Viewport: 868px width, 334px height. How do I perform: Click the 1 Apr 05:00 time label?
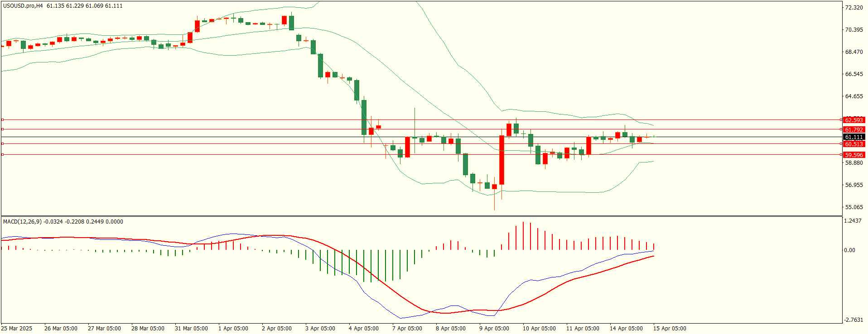click(x=233, y=328)
